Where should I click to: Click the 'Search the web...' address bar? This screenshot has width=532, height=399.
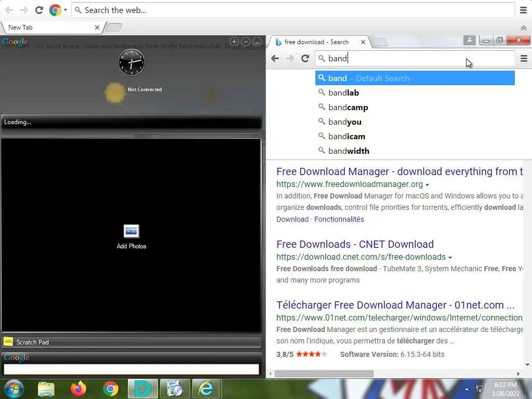[x=293, y=10]
